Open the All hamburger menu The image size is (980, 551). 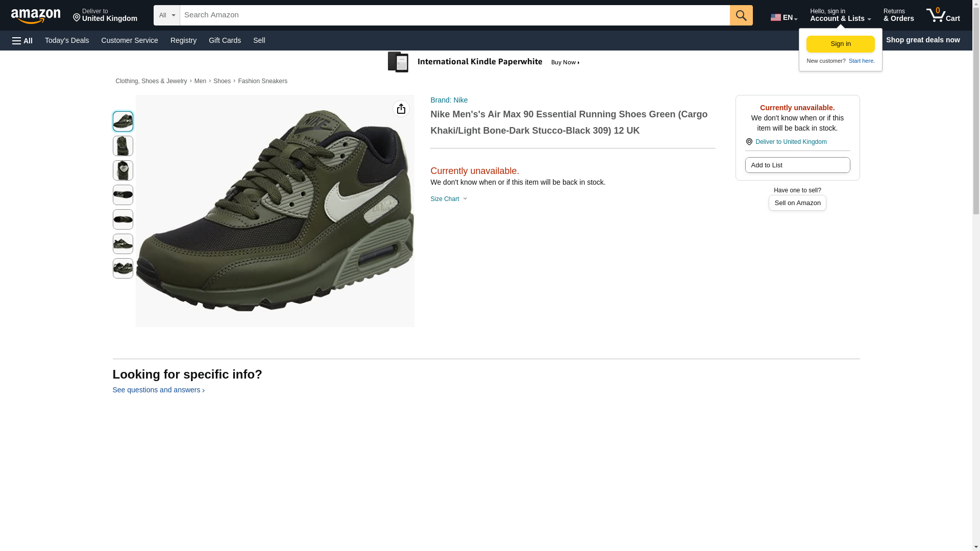pos(22,40)
